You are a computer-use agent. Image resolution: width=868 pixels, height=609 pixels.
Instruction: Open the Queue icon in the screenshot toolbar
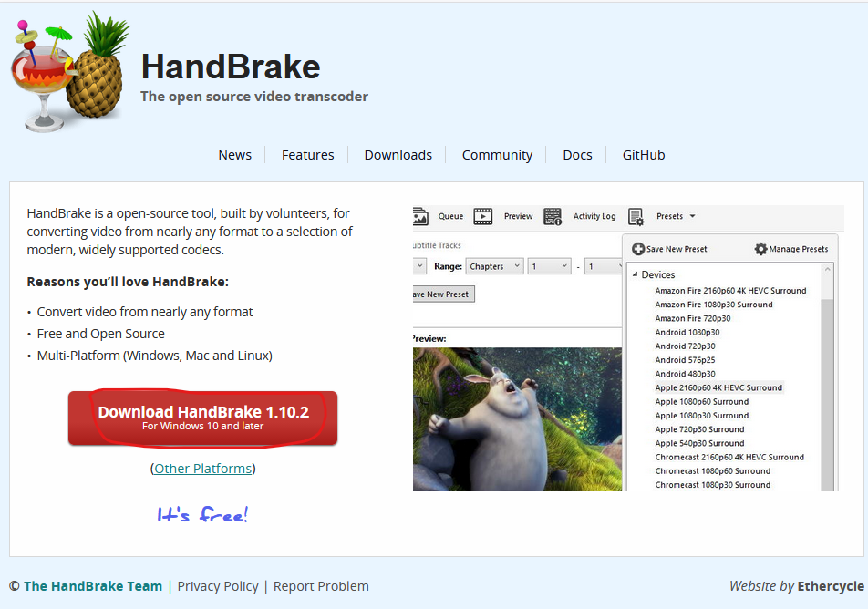(x=420, y=216)
